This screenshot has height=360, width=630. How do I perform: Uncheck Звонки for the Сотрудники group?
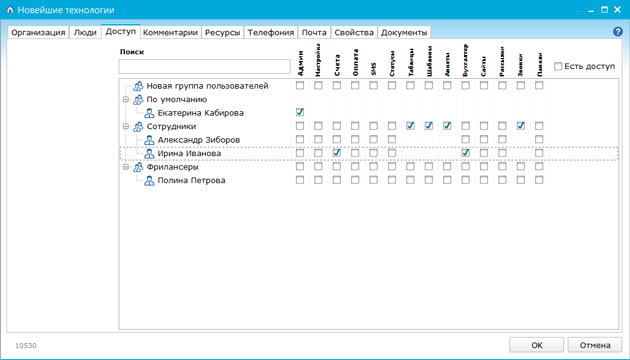pos(521,126)
